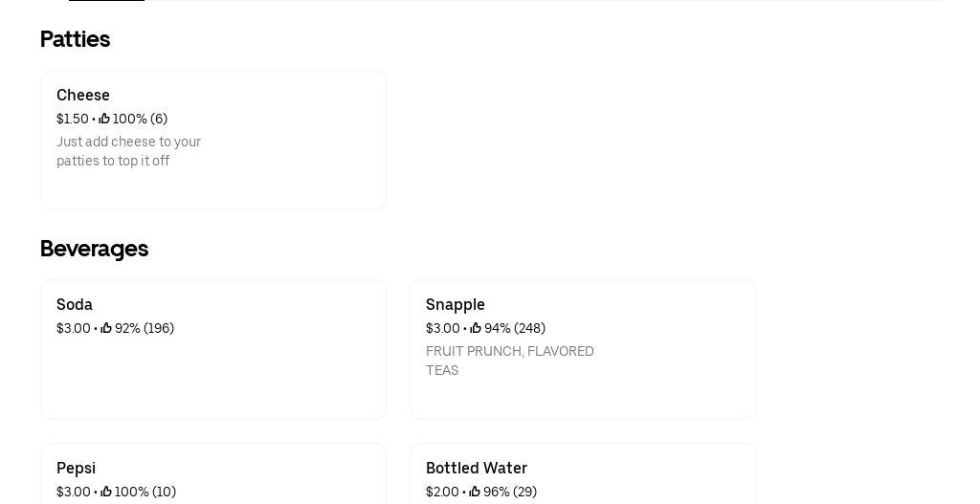Click the 94% (248) rating on Snapple
Screen dimensions: 980x504
click(515, 329)
